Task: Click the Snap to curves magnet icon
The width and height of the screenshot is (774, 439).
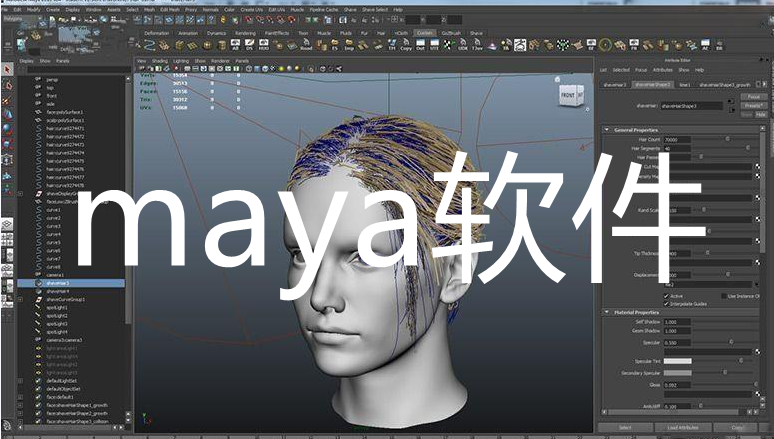Action: tap(260, 20)
